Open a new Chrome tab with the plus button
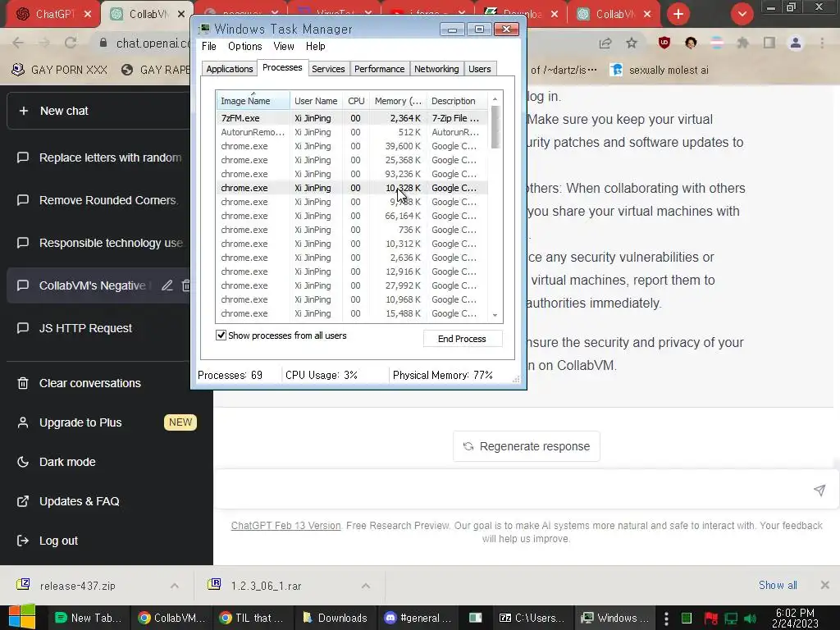Screen dimensions: 840x630 click(678, 14)
